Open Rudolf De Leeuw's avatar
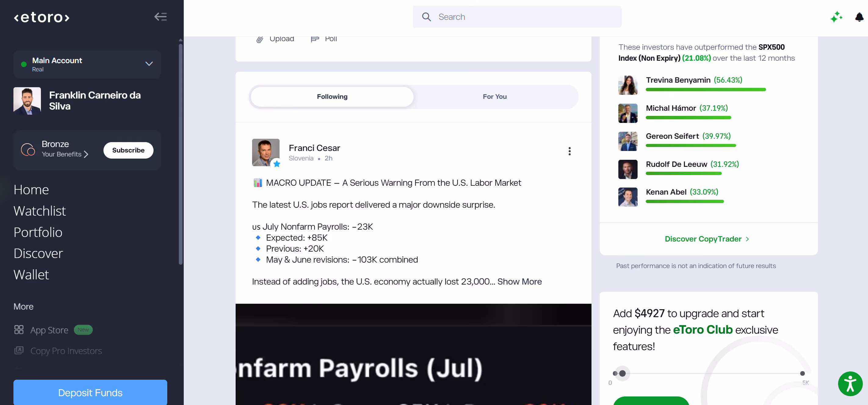The width and height of the screenshot is (868, 405). coord(628,169)
